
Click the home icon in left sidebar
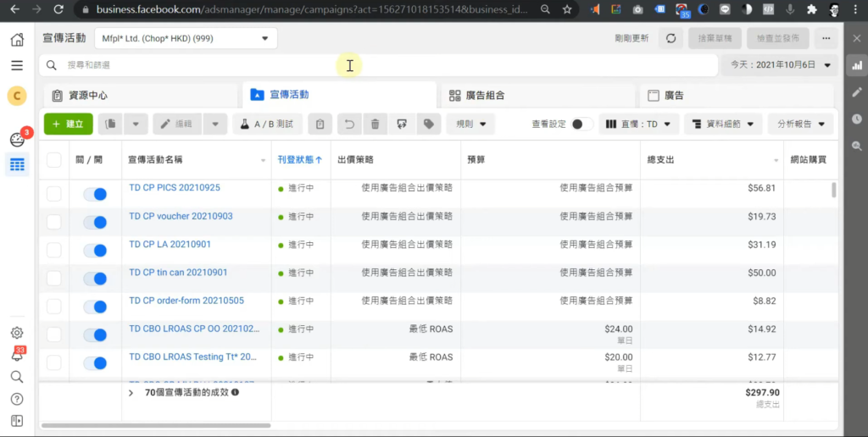point(16,40)
